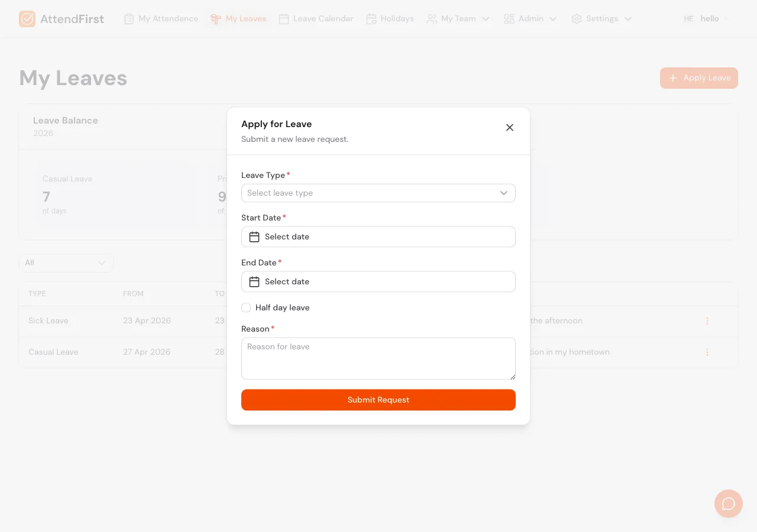Switch to the My Leaves tab
This screenshot has height=532, width=757.
238,18
